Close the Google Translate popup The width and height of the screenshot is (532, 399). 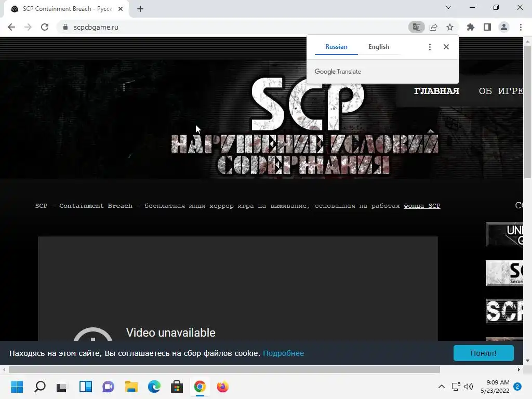(446, 47)
